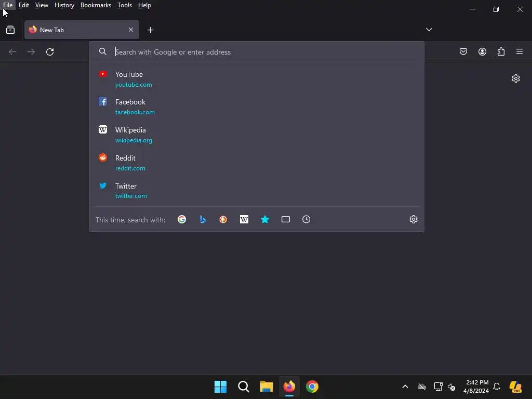The width and height of the screenshot is (532, 399).
Task: Open the Windows Start menu
Action: coord(220,387)
